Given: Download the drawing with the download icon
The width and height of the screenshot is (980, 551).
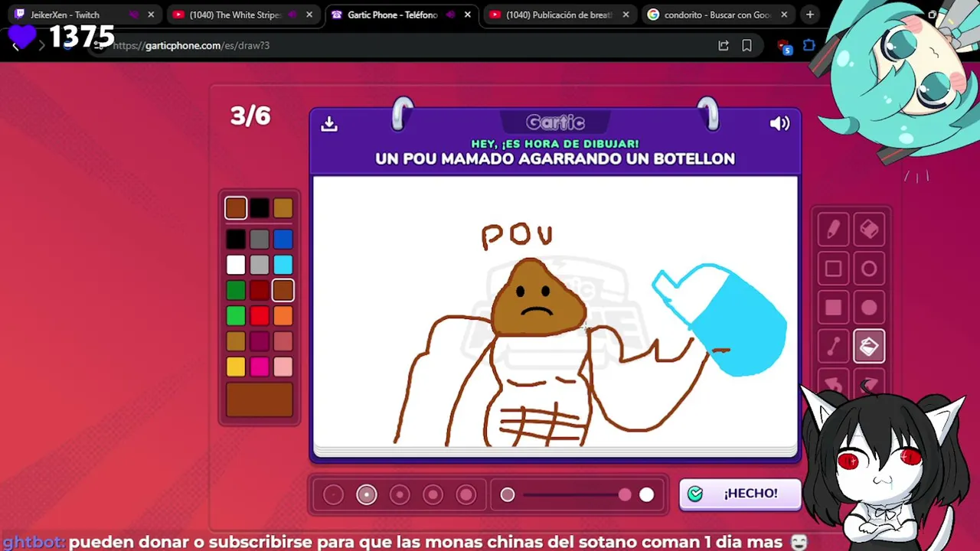Looking at the screenshot, I should 329,123.
